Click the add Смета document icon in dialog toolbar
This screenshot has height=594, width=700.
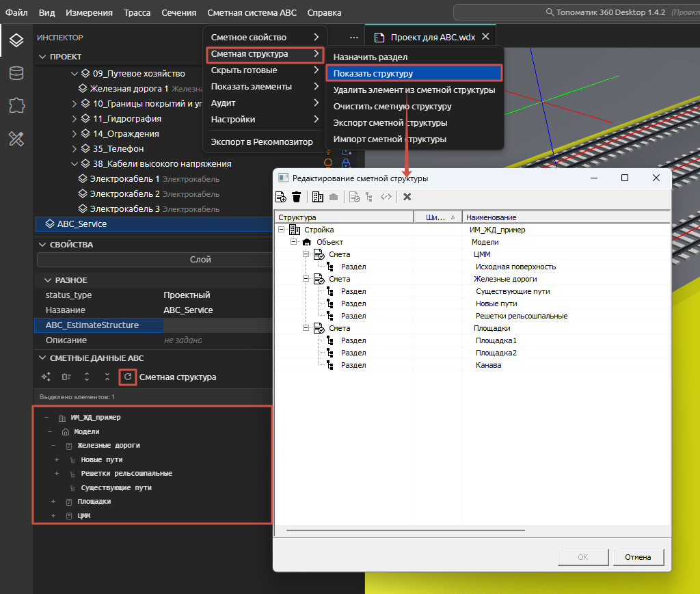coord(355,197)
